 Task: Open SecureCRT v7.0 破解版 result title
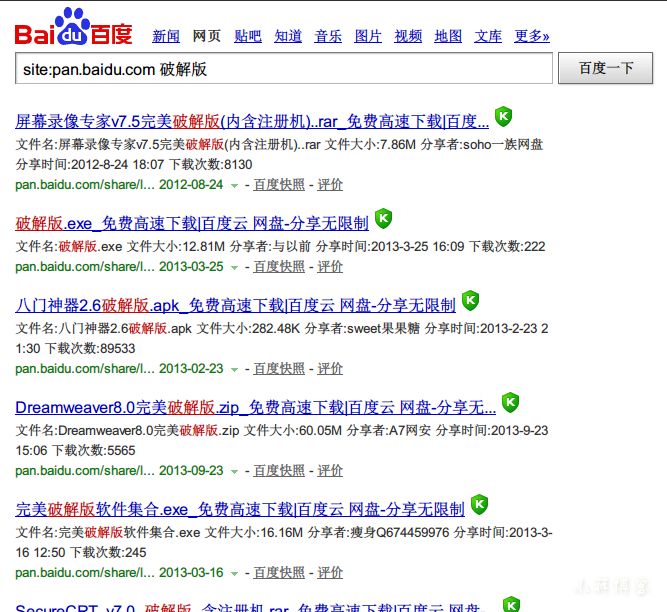click(252, 607)
